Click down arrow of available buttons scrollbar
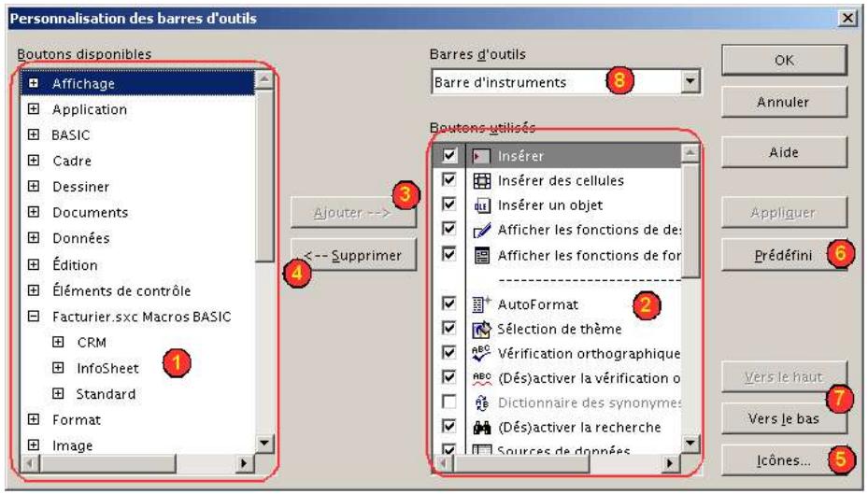The image size is (868, 494). point(264,444)
